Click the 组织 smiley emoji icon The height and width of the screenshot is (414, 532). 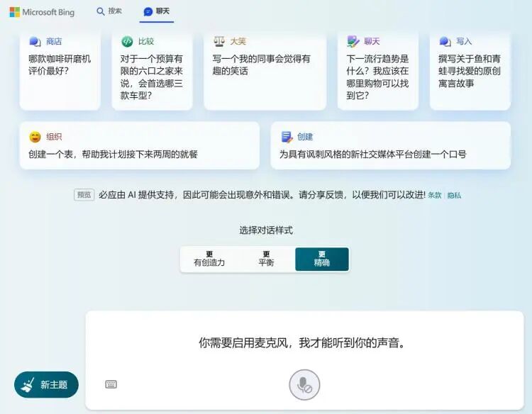coord(35,137)
